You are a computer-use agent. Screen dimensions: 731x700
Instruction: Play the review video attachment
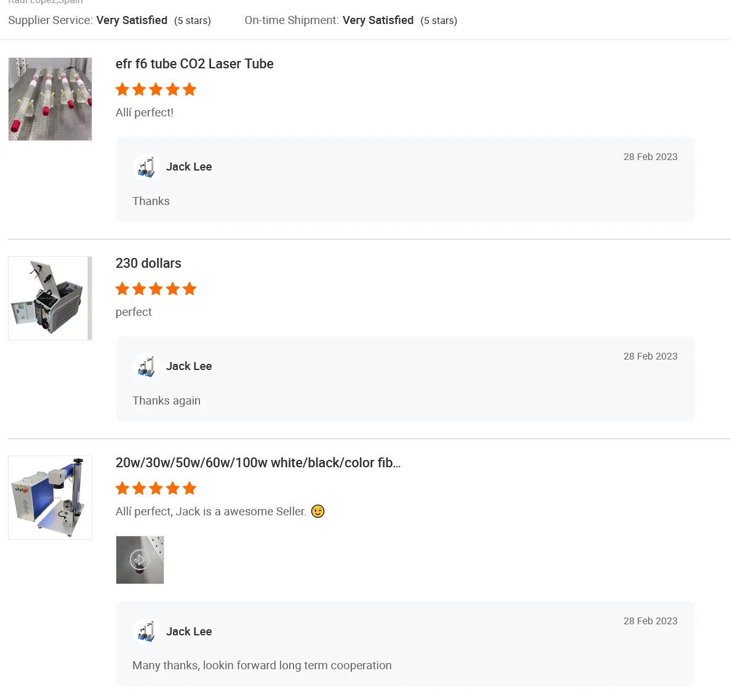(x=140, y=560)
